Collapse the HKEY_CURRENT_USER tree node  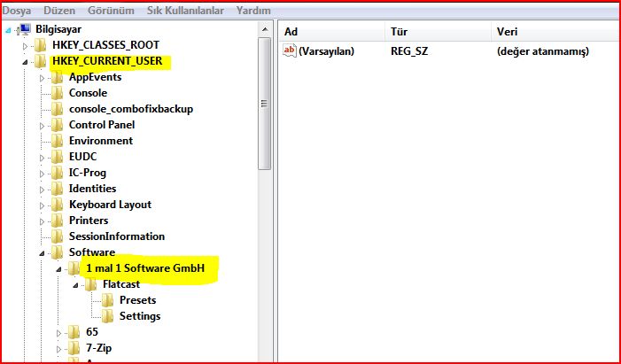[x=26, y=62]
